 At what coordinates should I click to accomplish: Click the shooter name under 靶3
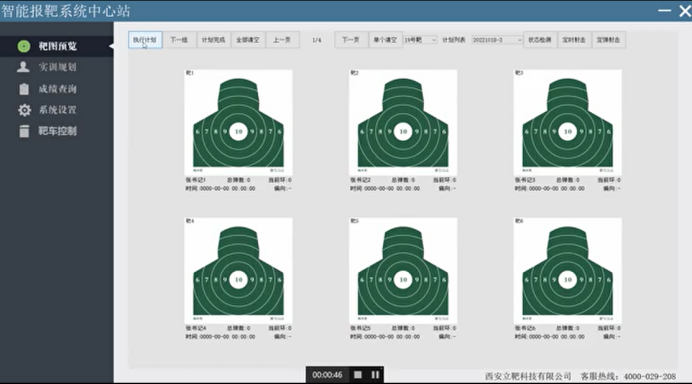(x=525, y=180)
